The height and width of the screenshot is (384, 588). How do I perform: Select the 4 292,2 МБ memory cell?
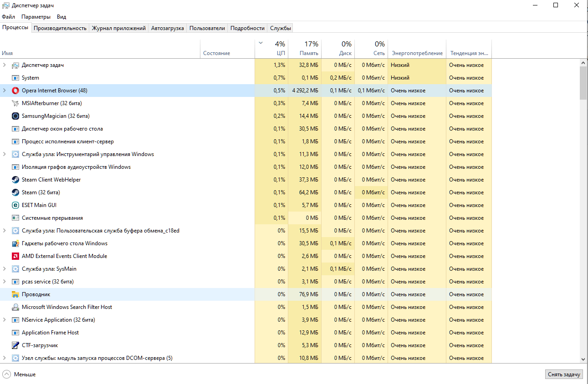pos(305,91)
